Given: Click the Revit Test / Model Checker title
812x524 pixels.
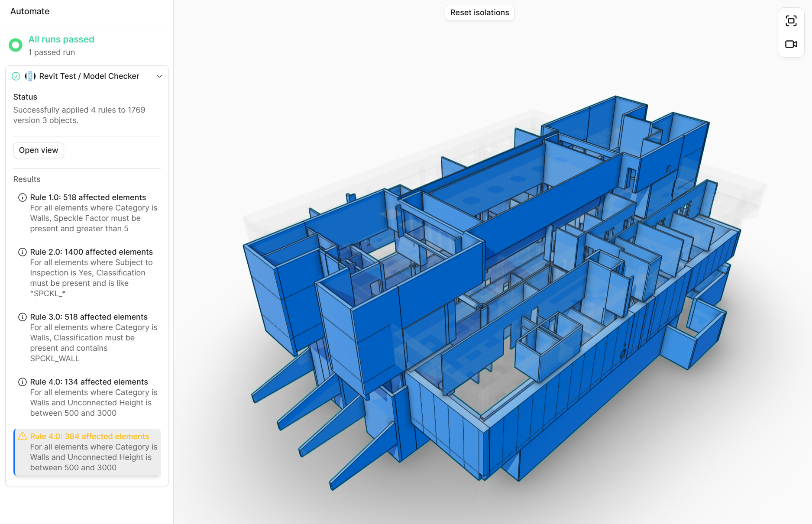Looking at the screenshot, I should (89, 76).
